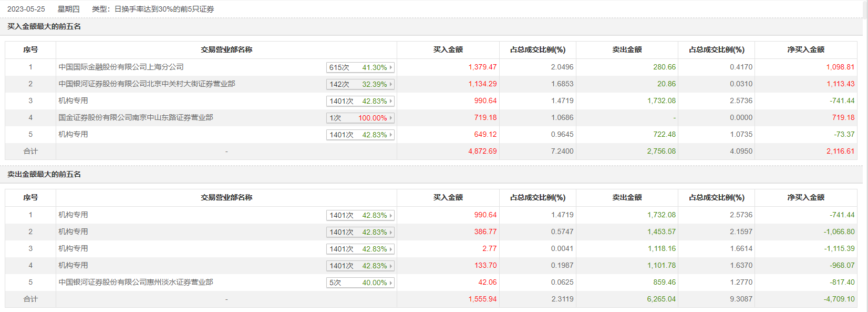Click 交易营业部名称 header in buy table
The width and height of the screenshot is (868, 312).
(226, 49)
